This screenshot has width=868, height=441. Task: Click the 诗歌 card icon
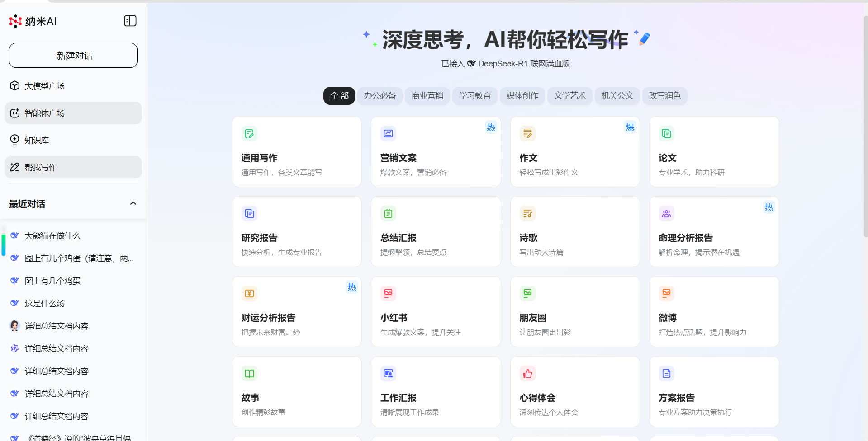[527, 214]
